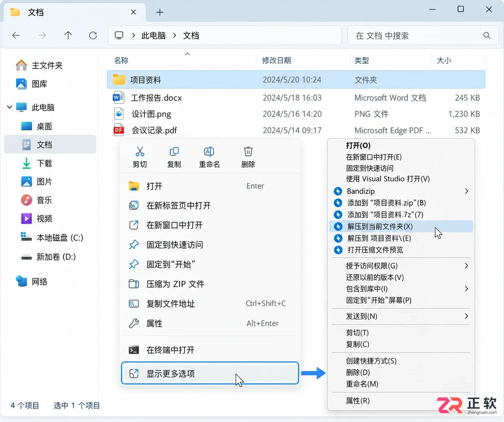Sort by 名称 column header

point(121,60)
